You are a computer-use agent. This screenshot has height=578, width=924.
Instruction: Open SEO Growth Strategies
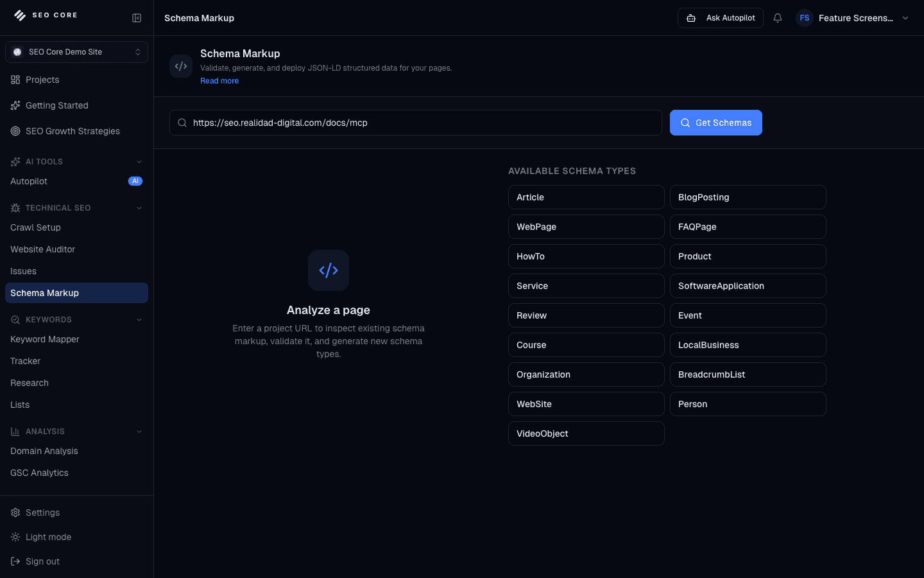coord(76,131)
